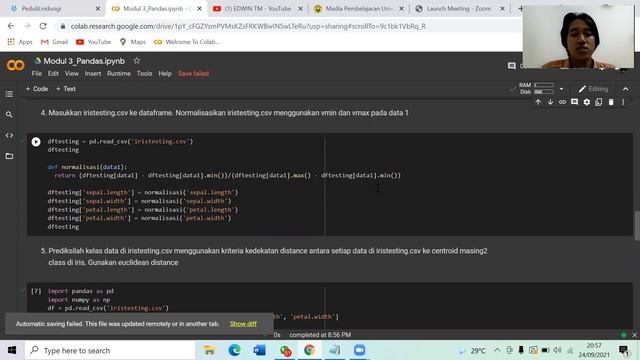Click Show diff in the notification
The image size is (640, 360).
[243, 324]
